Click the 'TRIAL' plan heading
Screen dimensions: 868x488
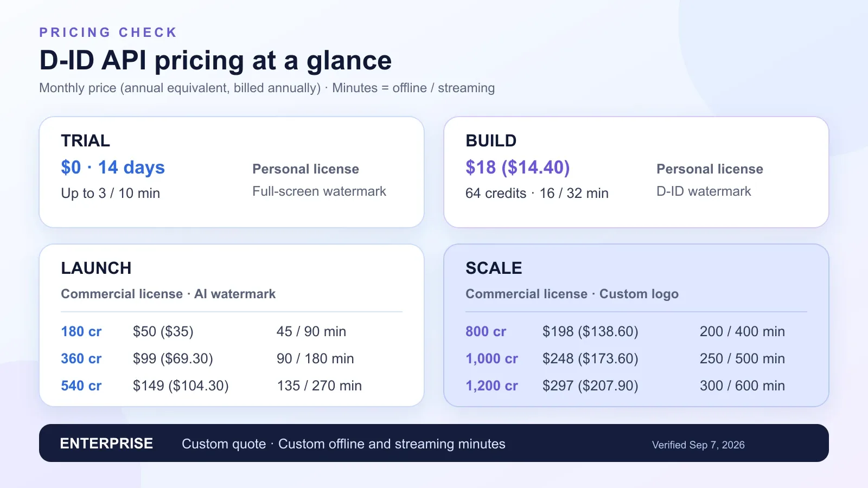85,141
